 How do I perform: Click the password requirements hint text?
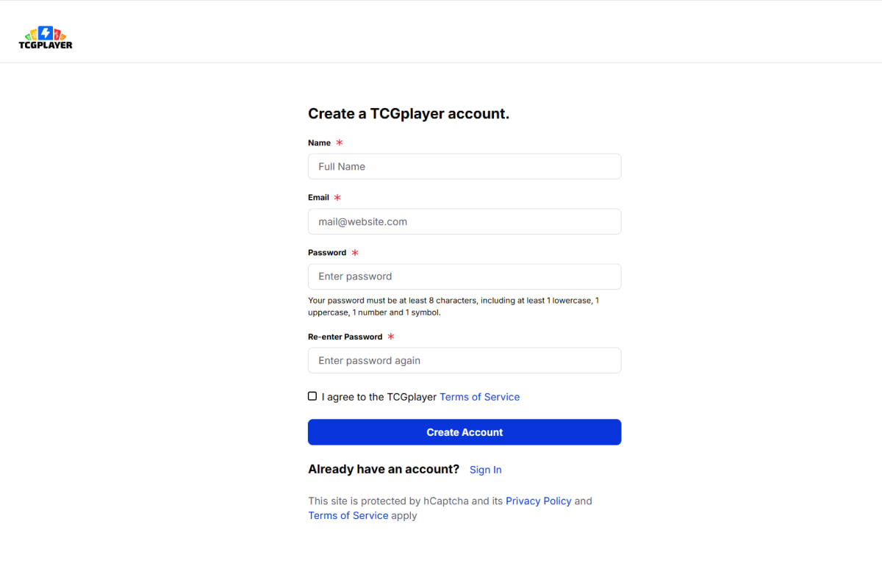(x=453, y=306)
